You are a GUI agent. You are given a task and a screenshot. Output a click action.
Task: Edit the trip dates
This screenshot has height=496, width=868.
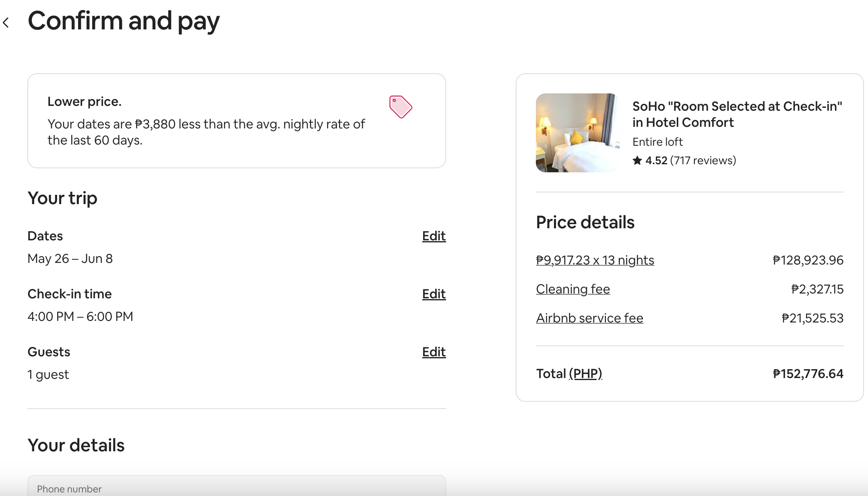(434, 236)
